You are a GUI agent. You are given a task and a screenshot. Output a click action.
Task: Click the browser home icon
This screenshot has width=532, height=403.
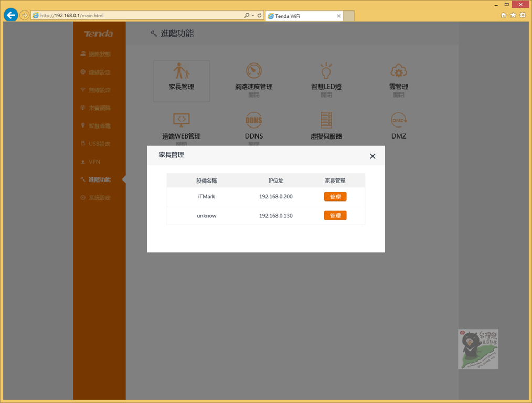coord(504,15)
